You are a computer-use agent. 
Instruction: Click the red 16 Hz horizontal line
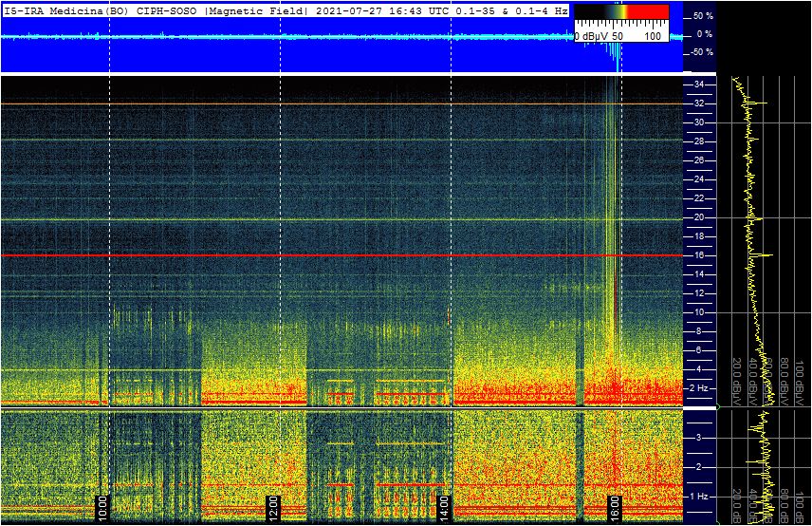click(341, 255)
